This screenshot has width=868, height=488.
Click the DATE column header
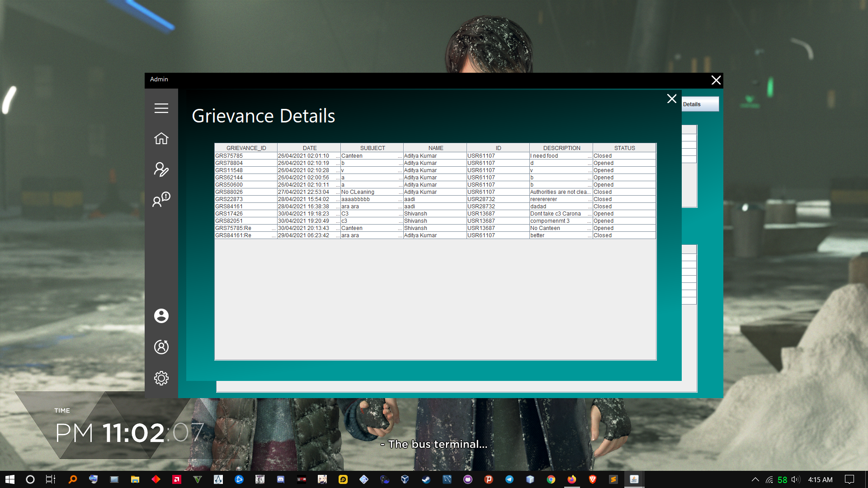[309, 148]
